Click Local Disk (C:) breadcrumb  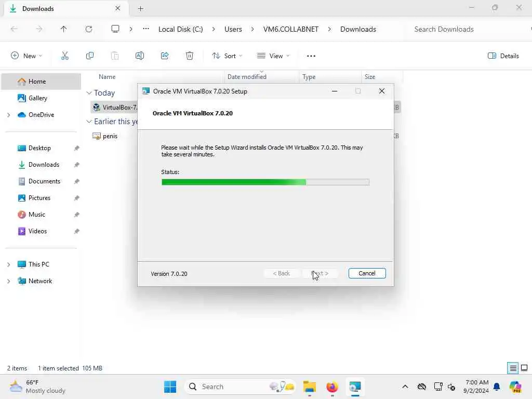(180, 29)
